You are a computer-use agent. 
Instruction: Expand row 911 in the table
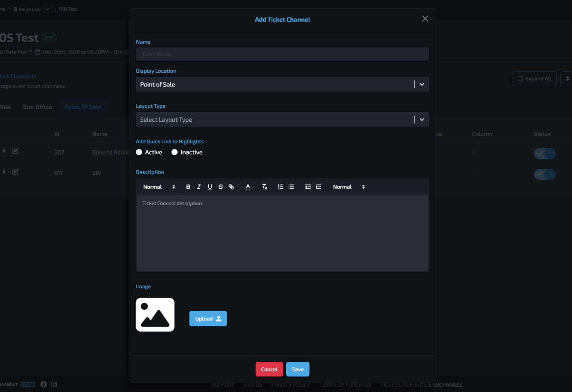point(4,172)
